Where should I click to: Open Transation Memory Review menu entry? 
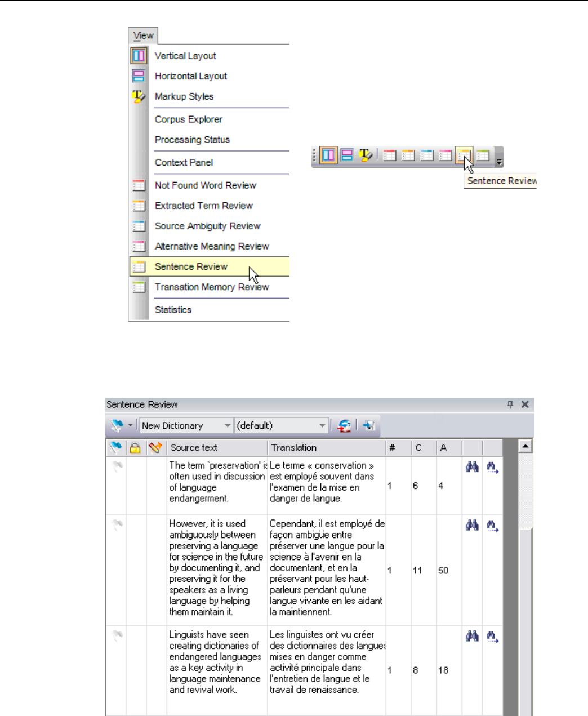[x=210, y=287]
